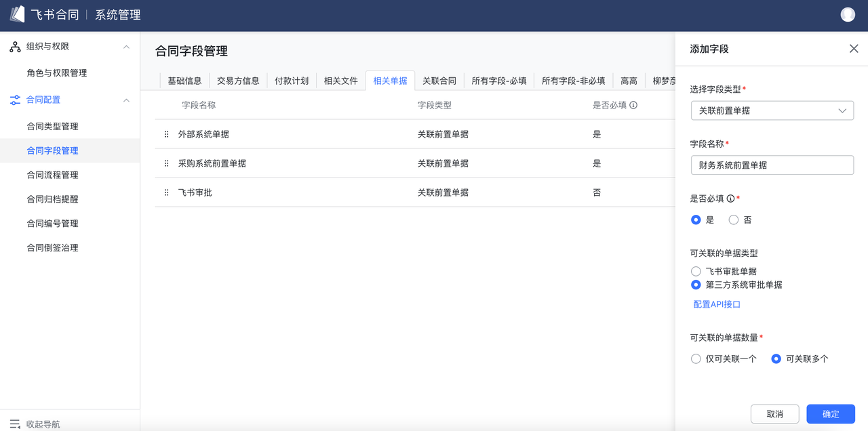The image size is (868, 431).
Task: Click the 合同配置 settings slider icon
Action: (x=15, y=100)
